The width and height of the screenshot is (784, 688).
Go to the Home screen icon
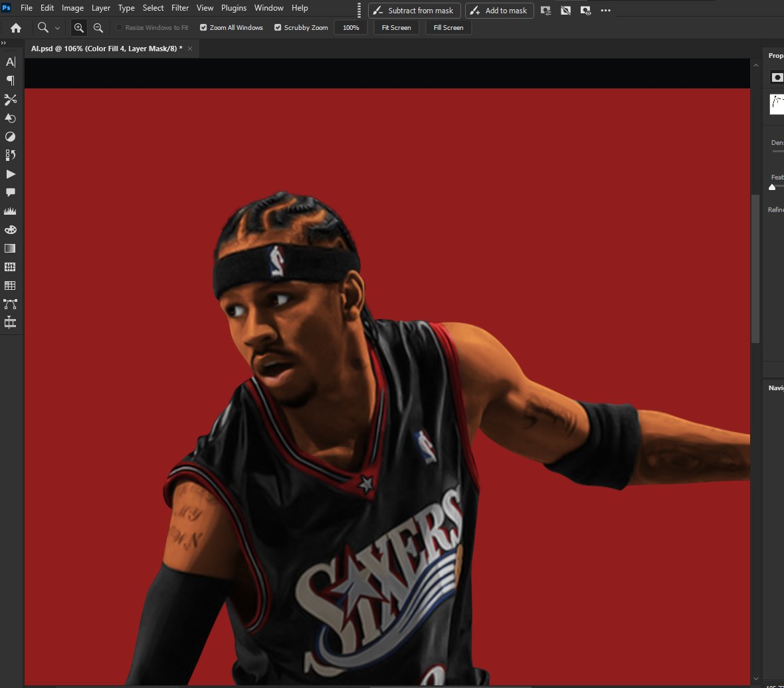pos(16,28)
